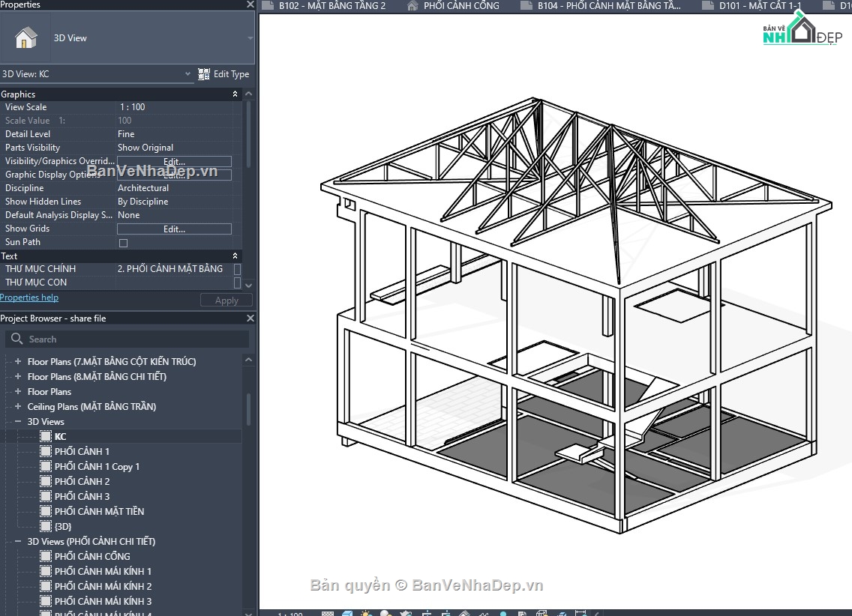
Task: Open the Rendering dialog teapot icon
Action: (406, 613)
